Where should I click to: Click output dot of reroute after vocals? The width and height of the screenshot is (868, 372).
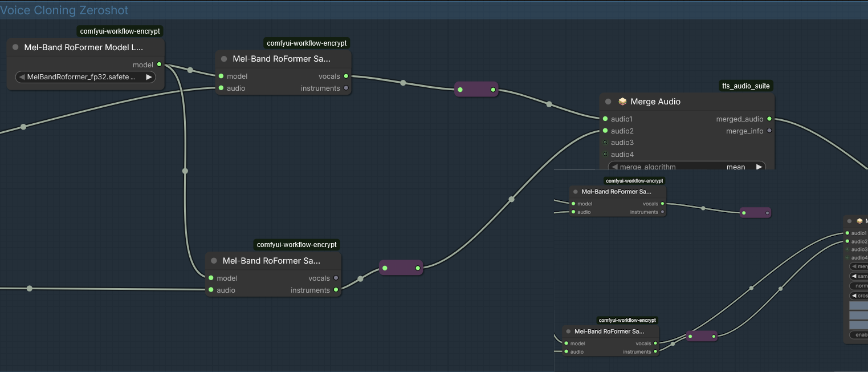tap(493, 90)
